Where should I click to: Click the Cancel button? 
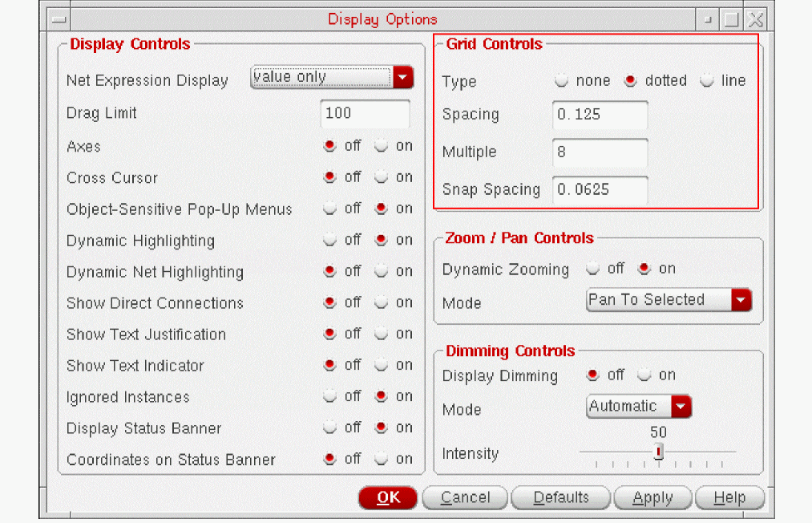click(x=465, y=498)
